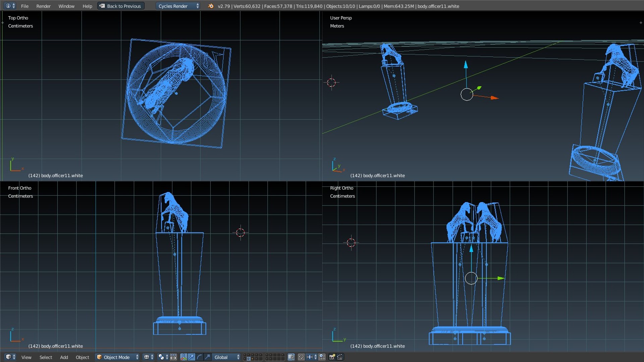Click the 3D cursor in Right Ortho view
This screenshot has height=362, width=644.
(x=351, y=242)
